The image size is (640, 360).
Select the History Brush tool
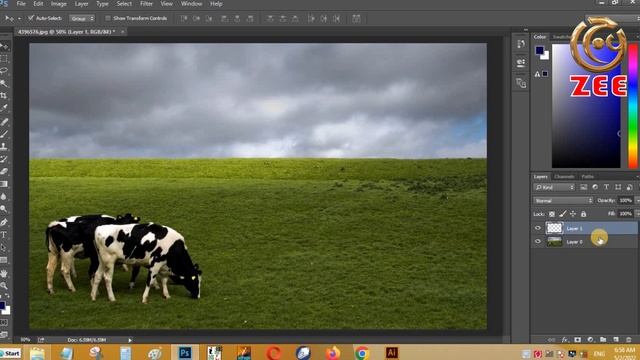coord(4,159)
